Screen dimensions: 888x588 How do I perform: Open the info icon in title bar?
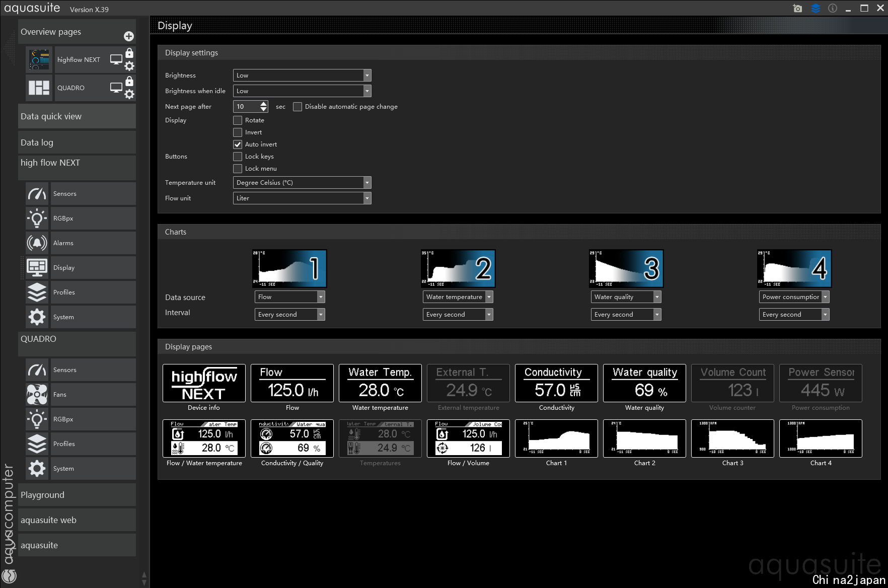(x=833, y=8)
